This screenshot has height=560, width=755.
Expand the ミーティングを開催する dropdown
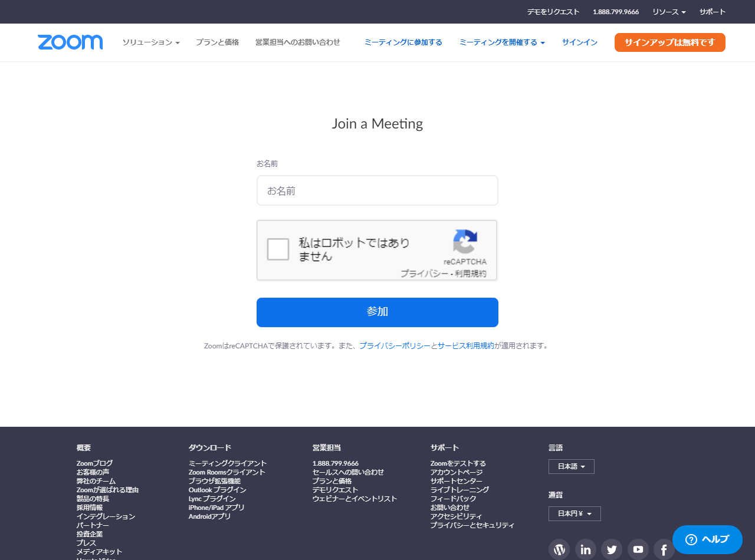click(502, 42)
